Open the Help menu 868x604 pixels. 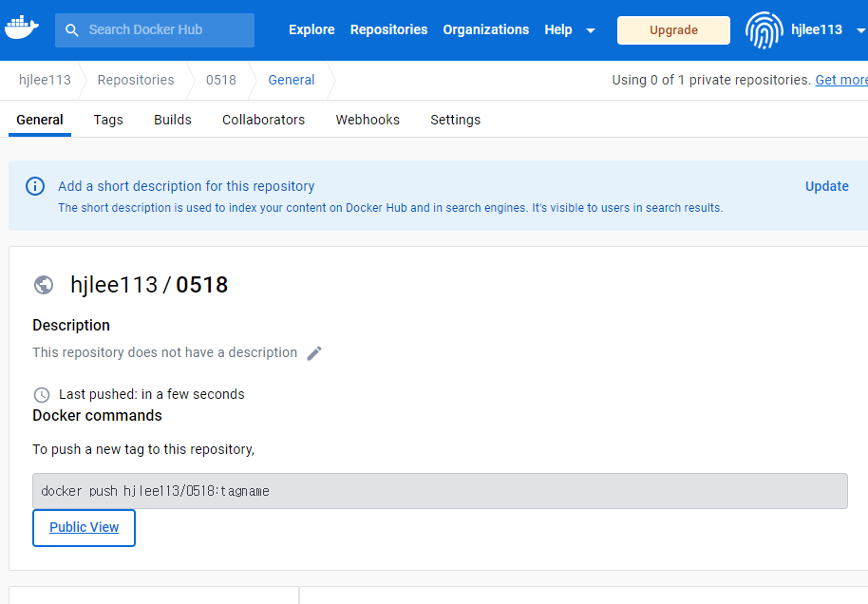coord(558,29)
